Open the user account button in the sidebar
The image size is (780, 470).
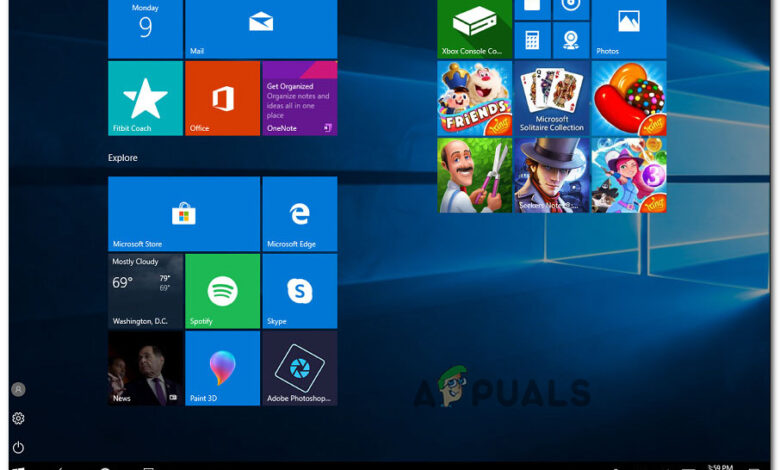click(x=18, y=389)
